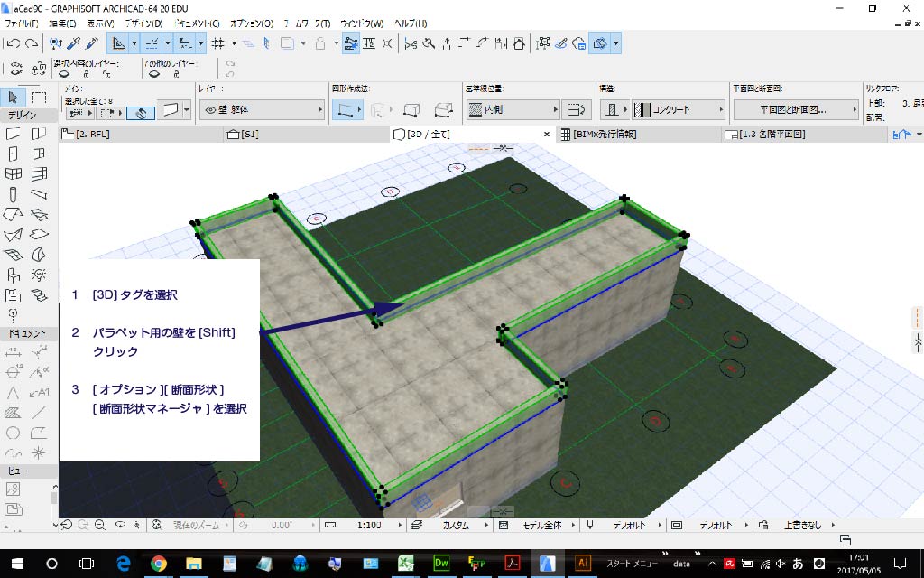The width and height of the screenshot is (924, 578).
Task: Collapse the ドキュメント toolbox section header
Action: 29,334
